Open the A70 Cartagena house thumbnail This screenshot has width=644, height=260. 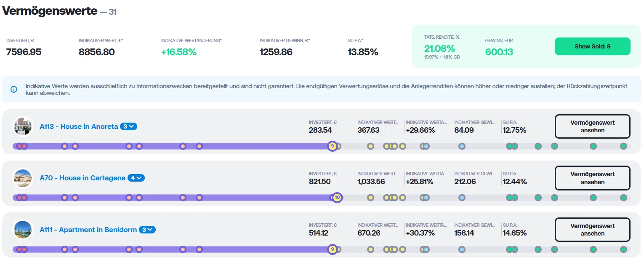23,178
